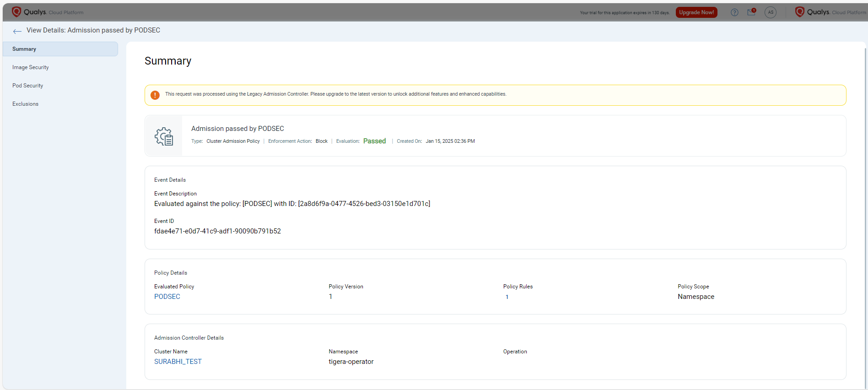Open the PODSEC evaluated policy link
Viewport: 868px width, 390px height.
pos(167,297)
